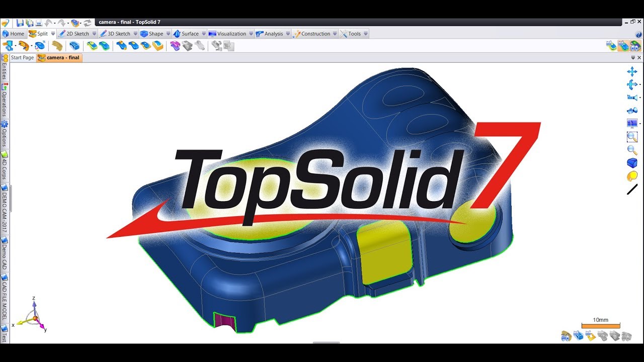Click the Redo arrow icon

pyautogui.click(x=61, y=23)
